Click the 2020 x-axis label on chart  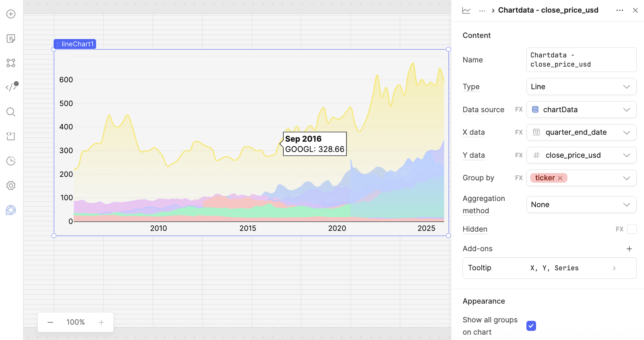pyautogui.click(x=337, y=229)
